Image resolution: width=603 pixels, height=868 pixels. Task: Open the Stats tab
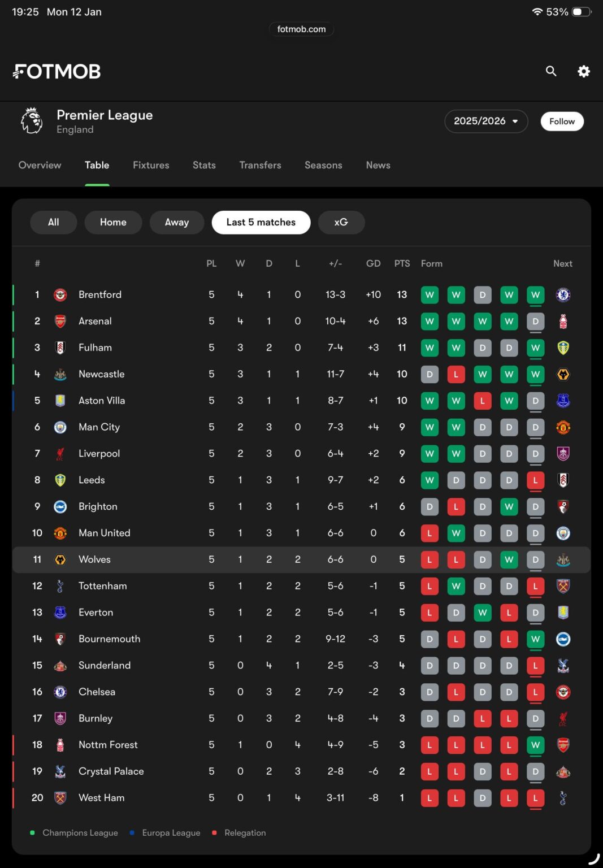203,165
